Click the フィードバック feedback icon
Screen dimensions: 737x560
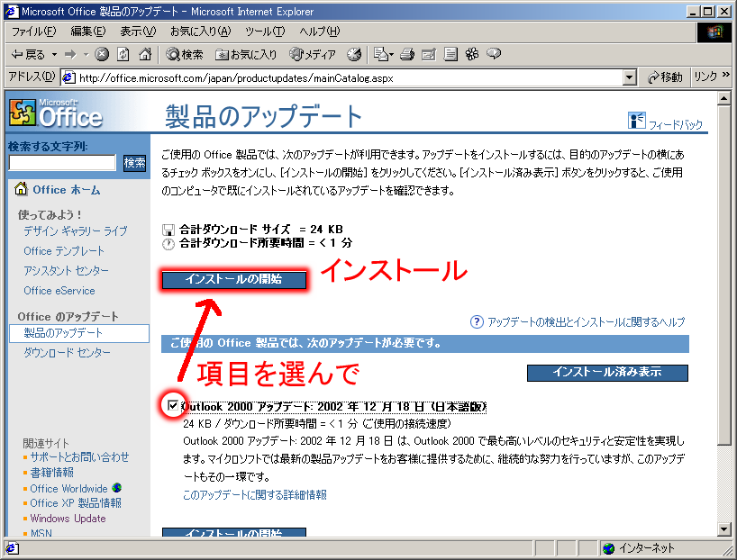pos(637,121)
